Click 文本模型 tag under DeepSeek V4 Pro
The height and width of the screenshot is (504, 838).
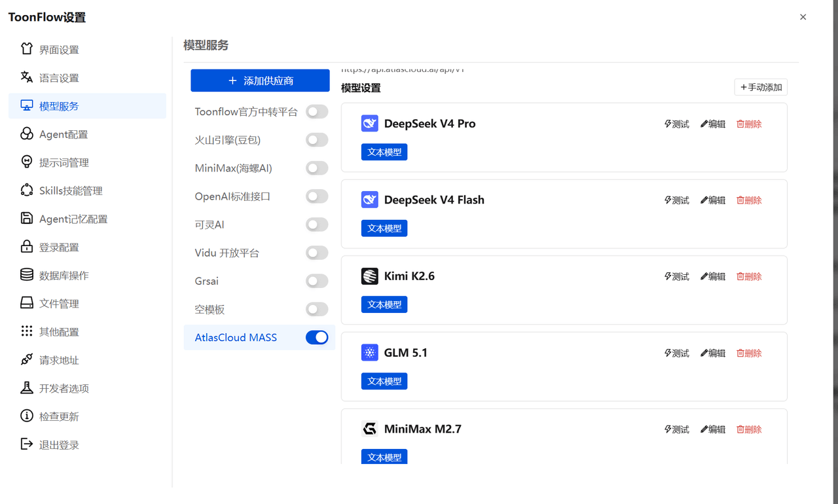coord(384,152)
